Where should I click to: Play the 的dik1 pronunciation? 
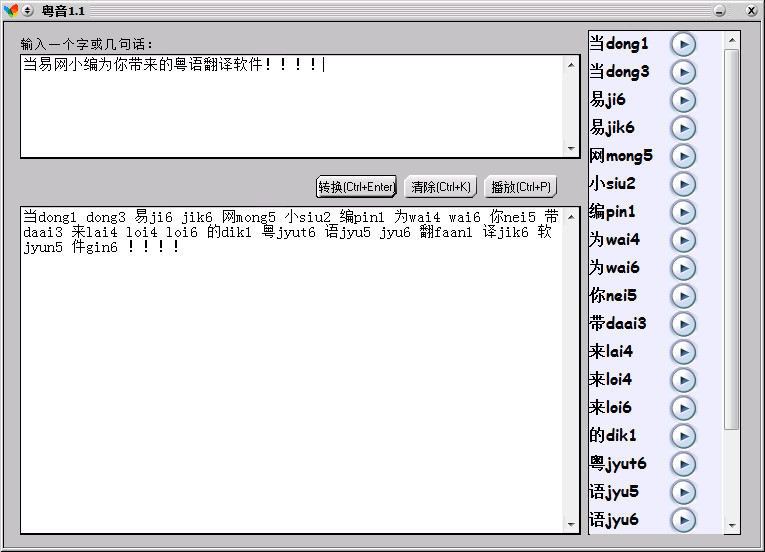[682, 436]
